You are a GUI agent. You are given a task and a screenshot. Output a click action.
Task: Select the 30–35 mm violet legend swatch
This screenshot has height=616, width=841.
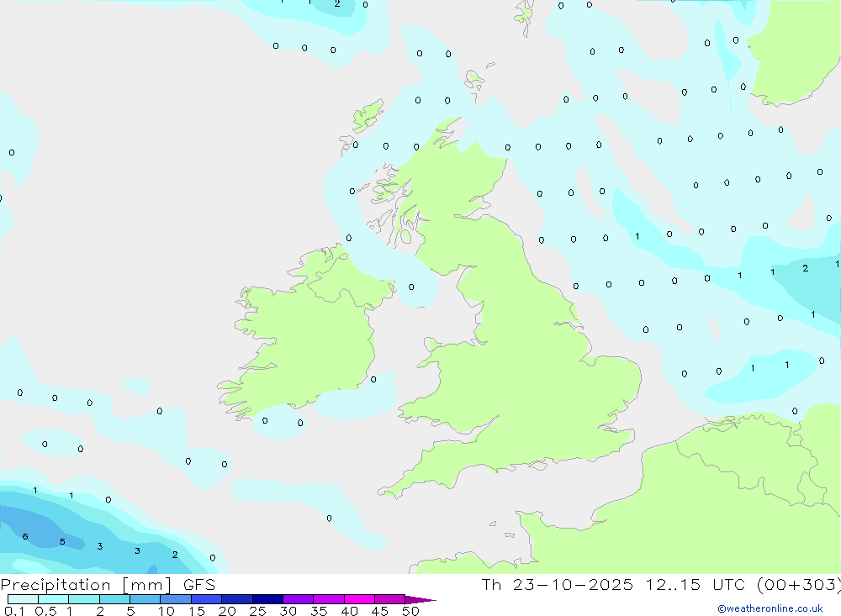tap(298, 599)
